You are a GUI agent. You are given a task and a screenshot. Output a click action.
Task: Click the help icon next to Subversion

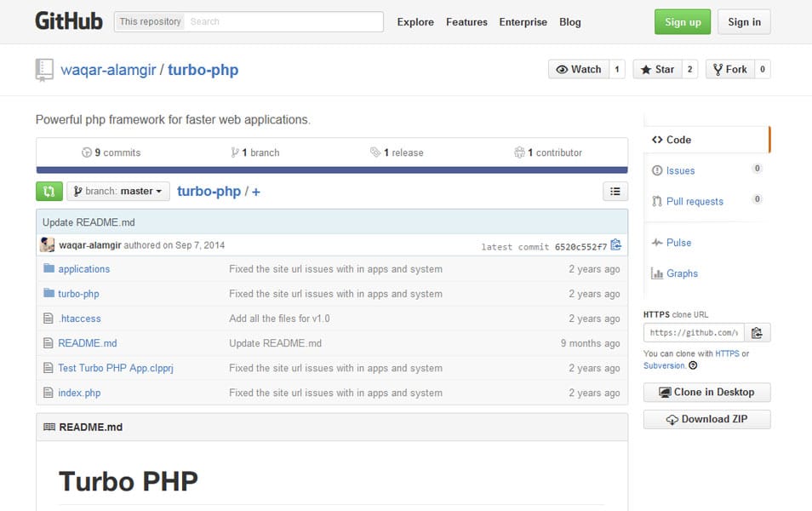(693, 365)
